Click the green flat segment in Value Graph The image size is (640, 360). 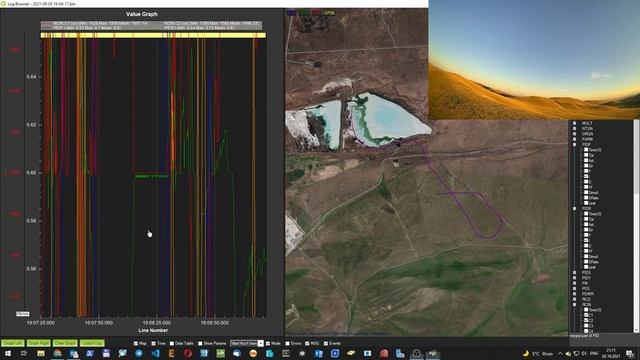click(151, 176)
